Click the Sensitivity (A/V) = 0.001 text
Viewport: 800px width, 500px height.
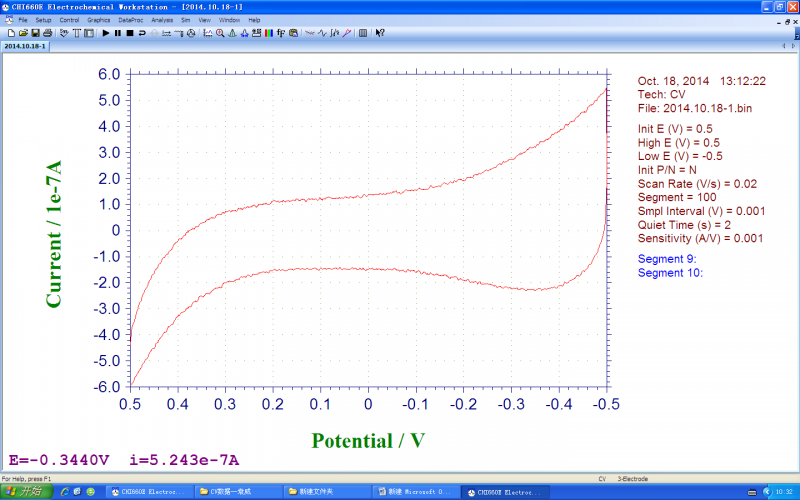point(700,238)
